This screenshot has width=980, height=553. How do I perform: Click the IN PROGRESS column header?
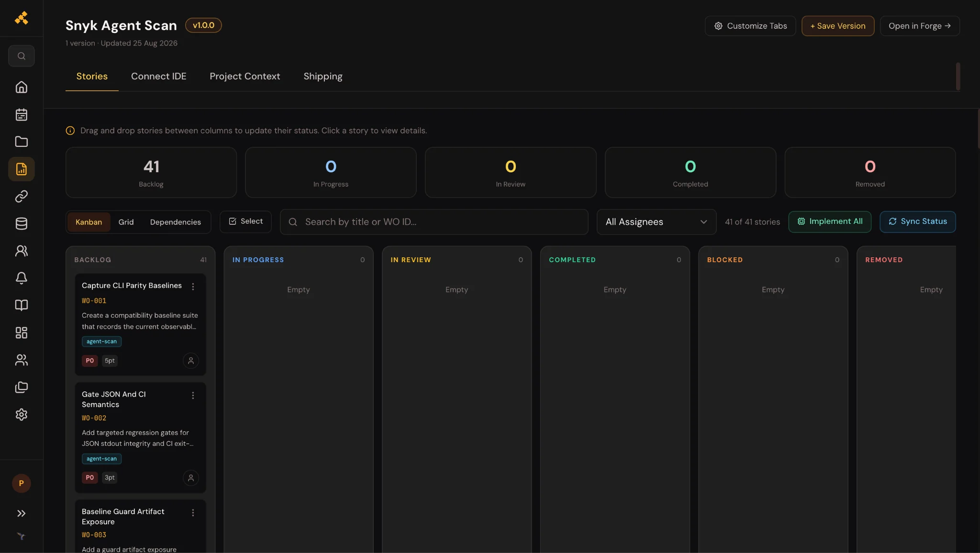pyautogui.click(x=258, y=260)
